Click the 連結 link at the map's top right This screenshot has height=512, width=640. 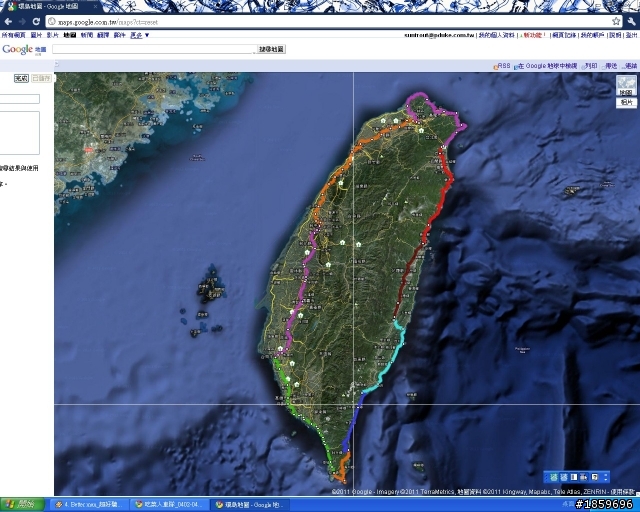630,66
